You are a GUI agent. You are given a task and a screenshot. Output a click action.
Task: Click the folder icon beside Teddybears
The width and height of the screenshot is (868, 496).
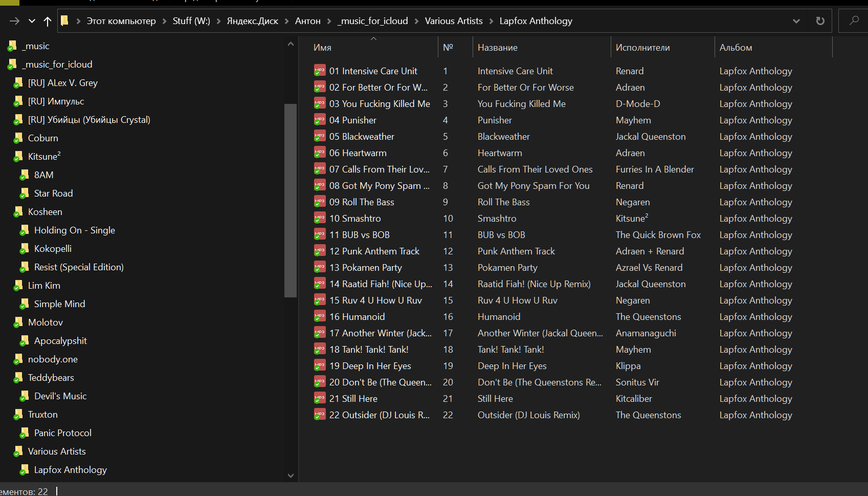click(x=18, y=378)
